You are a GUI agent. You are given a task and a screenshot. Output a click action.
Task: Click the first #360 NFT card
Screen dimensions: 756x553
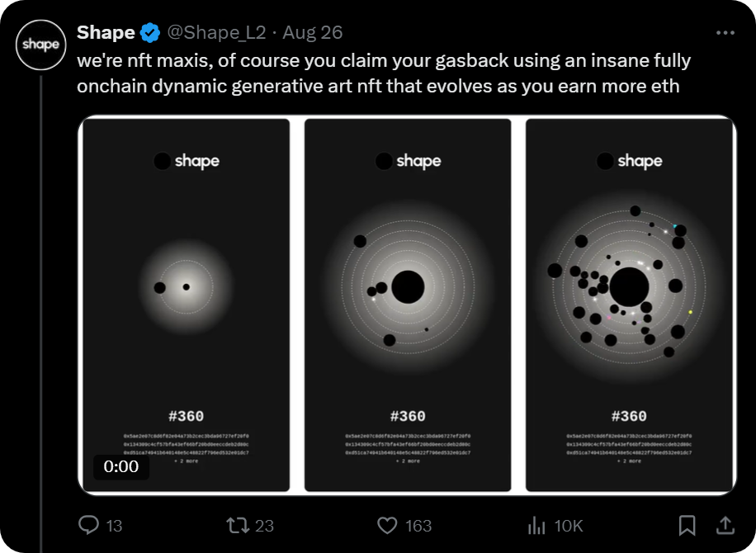tap(187, 305)
